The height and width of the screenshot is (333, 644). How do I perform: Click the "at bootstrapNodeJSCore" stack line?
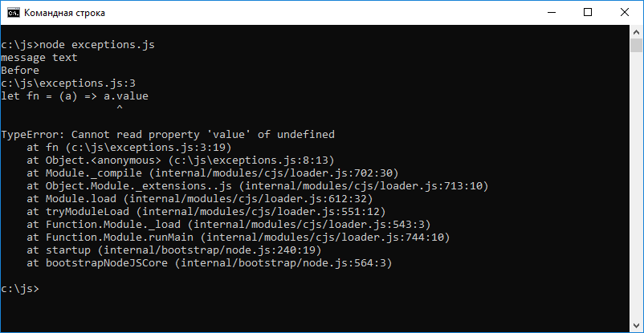pyautogui.click(x=209, y=263)
